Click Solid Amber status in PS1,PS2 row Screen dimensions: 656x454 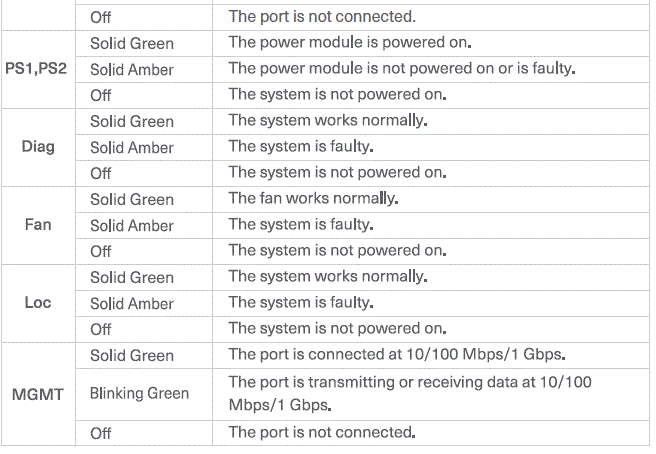click(x=131, y=69)
